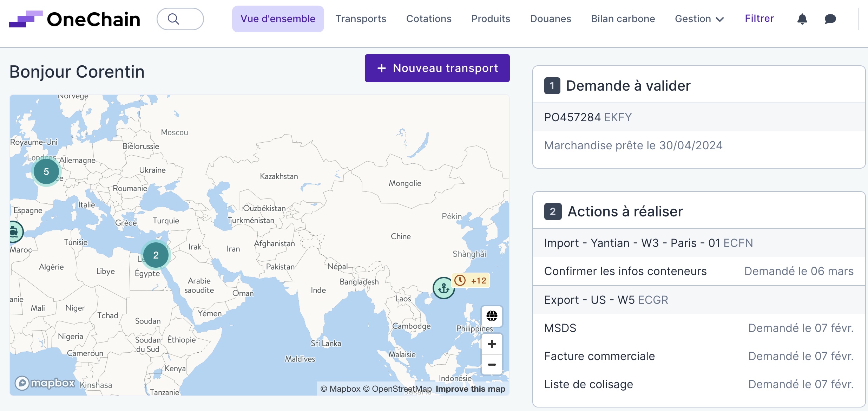The height and width of the screenshot is (411, 868).
Task: Zoom out the map with minus
Action: point(492,365)
